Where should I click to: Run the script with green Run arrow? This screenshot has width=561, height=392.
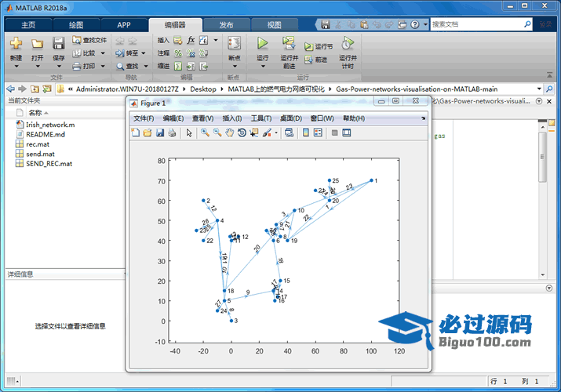(262, 43)
